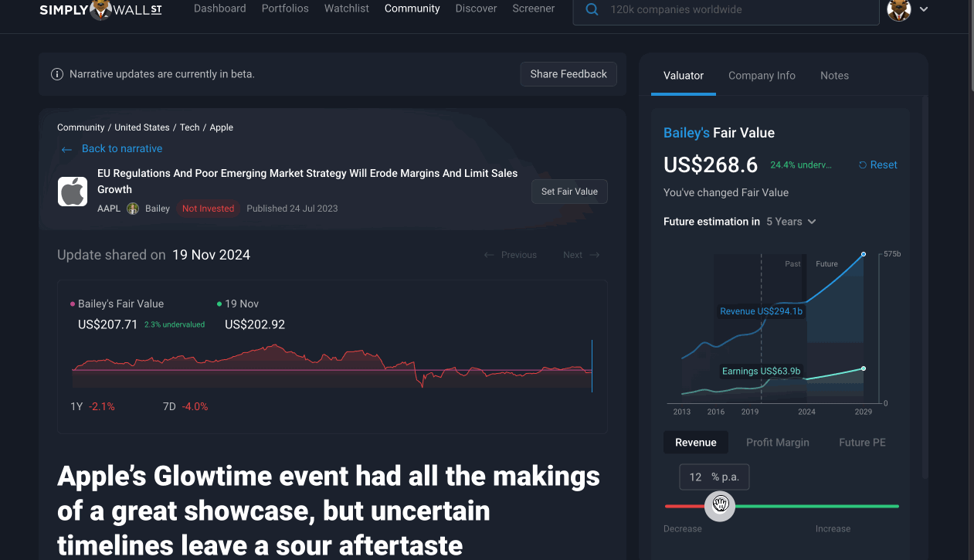
Task: Click the AAPL ticker label
Action: click(x=109, y=209)
